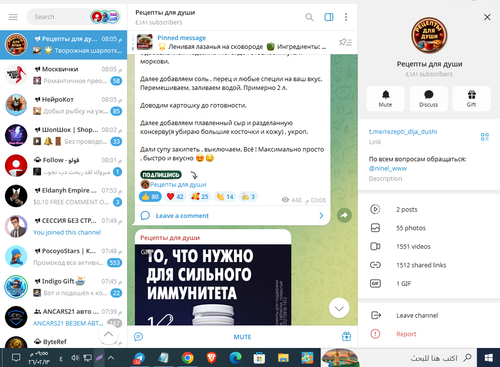The height and width of the screenshot is (367, 500).
Task: Click the Windows taskbar search box
Action: (398, 358)
